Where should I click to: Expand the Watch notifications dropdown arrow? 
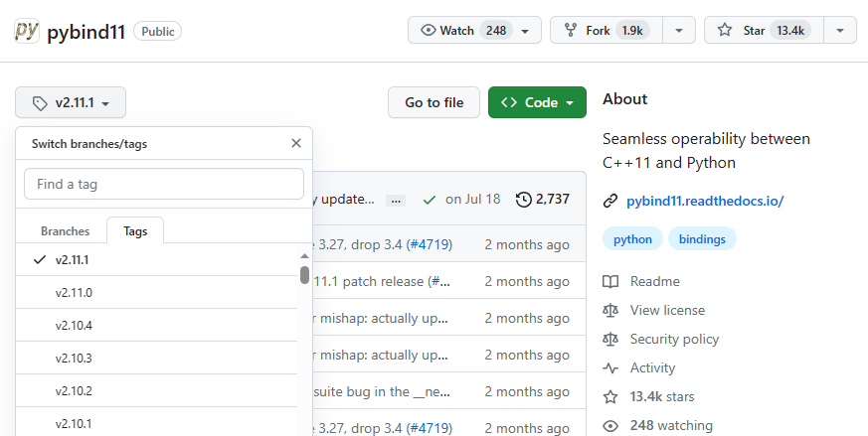pyautogui.click(x=525, y=31)
